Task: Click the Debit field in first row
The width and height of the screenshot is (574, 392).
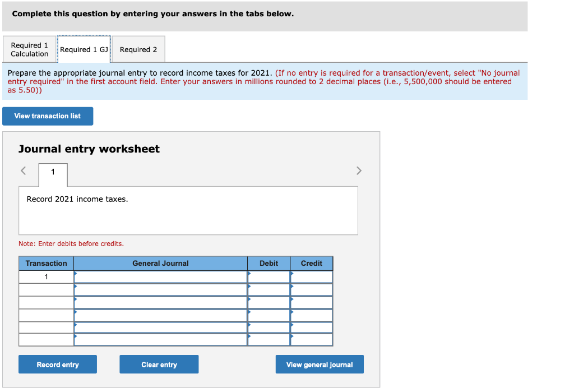Action: point(269,277)
